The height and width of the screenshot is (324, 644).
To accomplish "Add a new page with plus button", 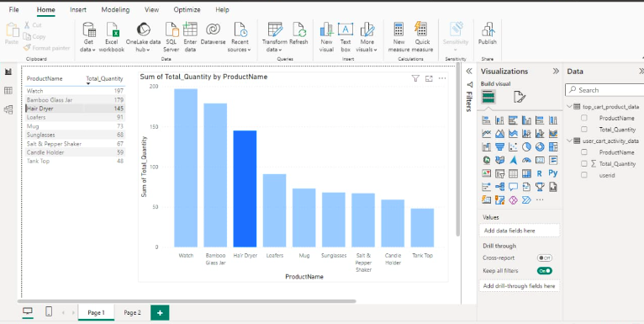I will coord(160,313).
